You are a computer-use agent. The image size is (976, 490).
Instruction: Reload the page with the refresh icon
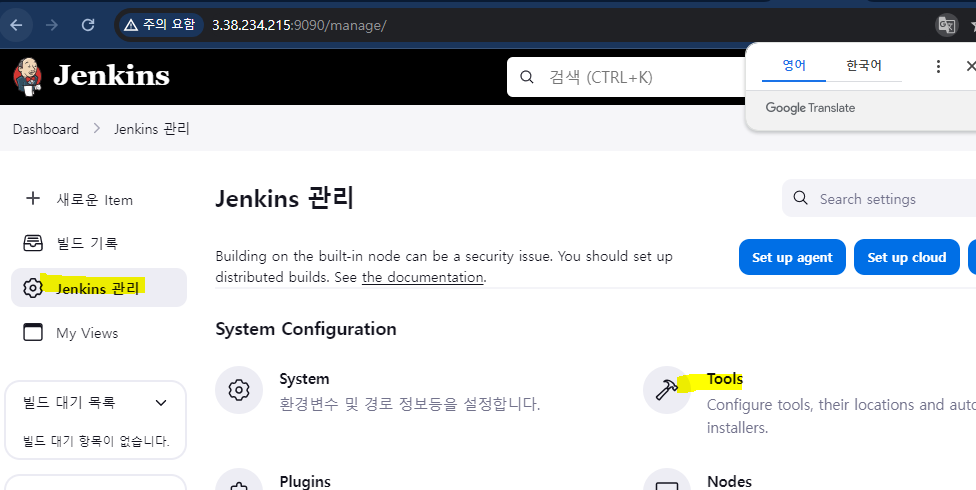coord(88,25)
